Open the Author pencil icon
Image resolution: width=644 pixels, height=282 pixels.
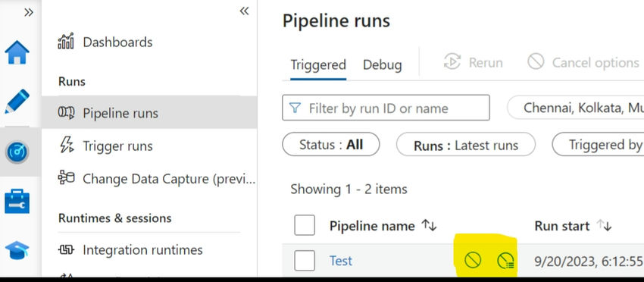pyautogui.click(x=17, y=101)
